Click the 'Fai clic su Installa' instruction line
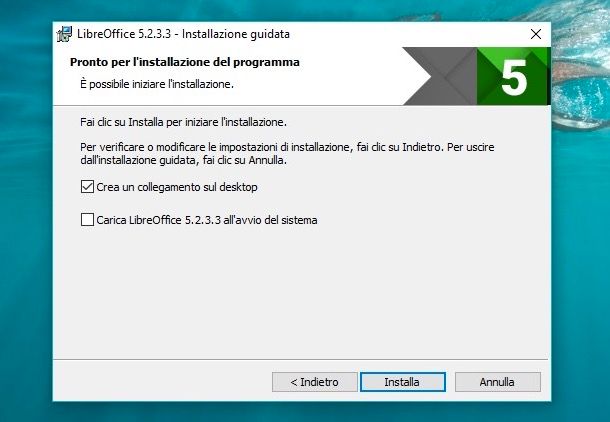 tap(183, 122)
